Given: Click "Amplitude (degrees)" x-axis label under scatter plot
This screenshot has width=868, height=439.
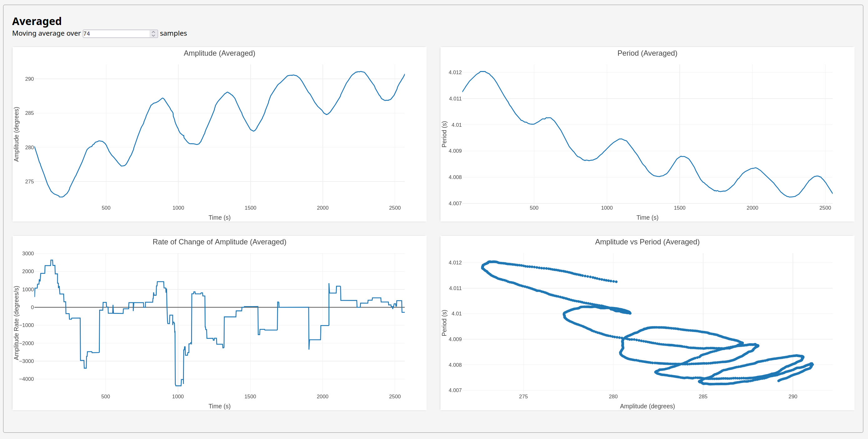Looking at the screenshot, I should 647,406.
